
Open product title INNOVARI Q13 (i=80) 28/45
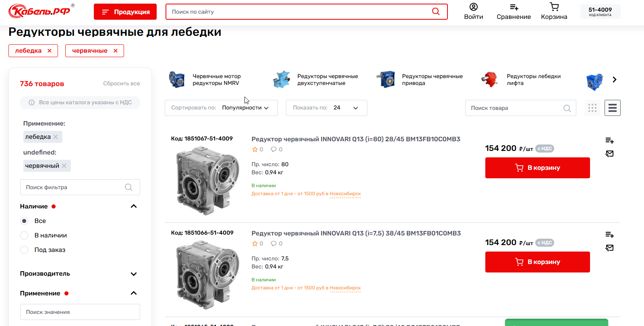click(x=356, y=139)
